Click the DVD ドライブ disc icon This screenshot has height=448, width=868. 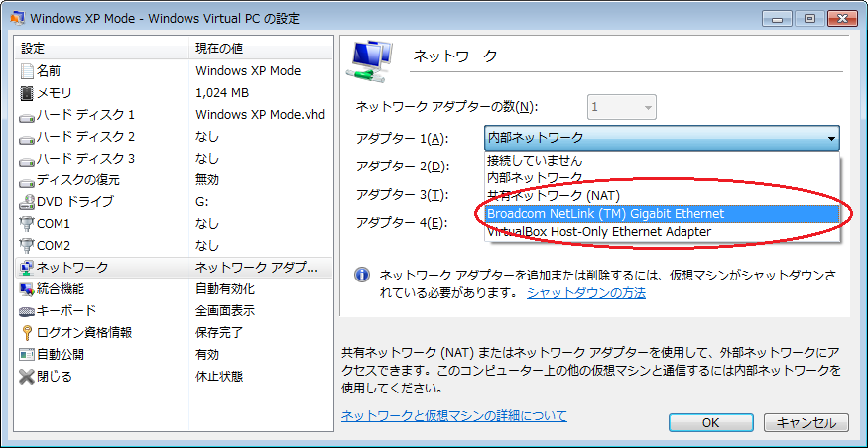tap(27, 201)
